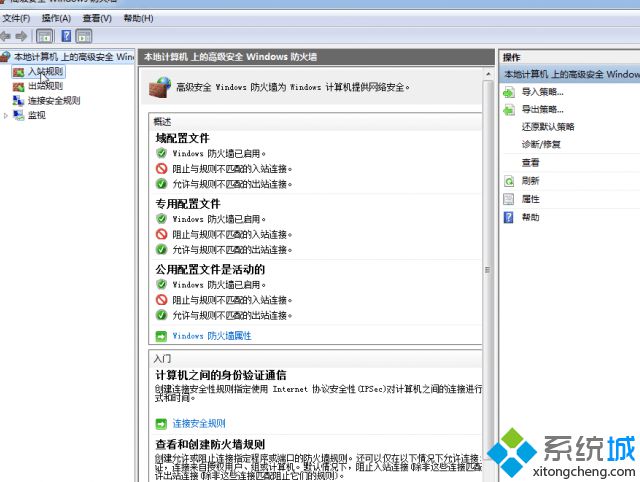Viewport: 640px width, 482px height.
Task: Click the 属性 properties icon
Action: 509,199
